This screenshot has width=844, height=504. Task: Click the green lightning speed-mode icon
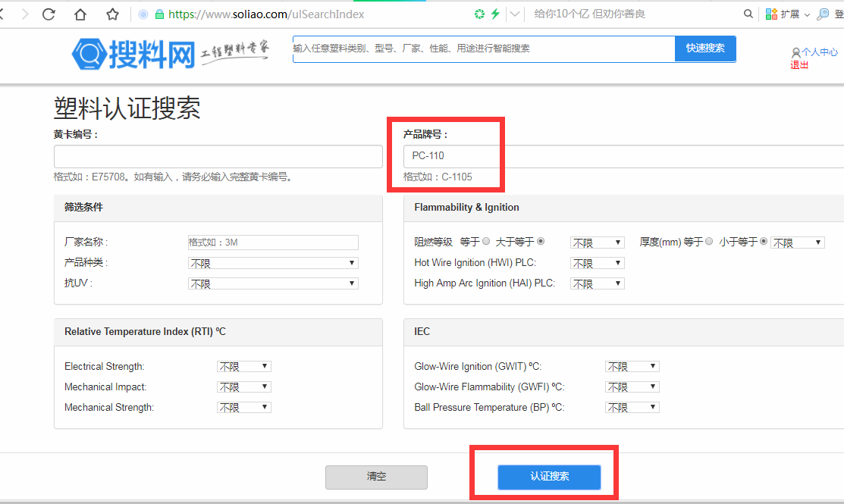495,14
